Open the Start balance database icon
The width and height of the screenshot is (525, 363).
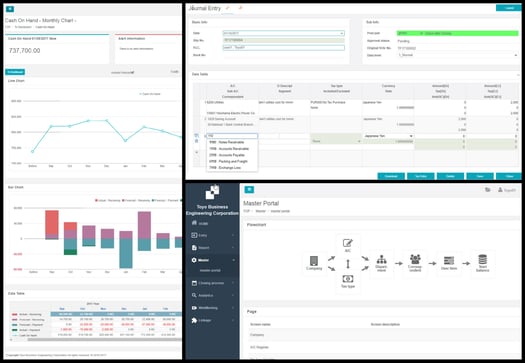pyautogui.click(x=482, y=260)
